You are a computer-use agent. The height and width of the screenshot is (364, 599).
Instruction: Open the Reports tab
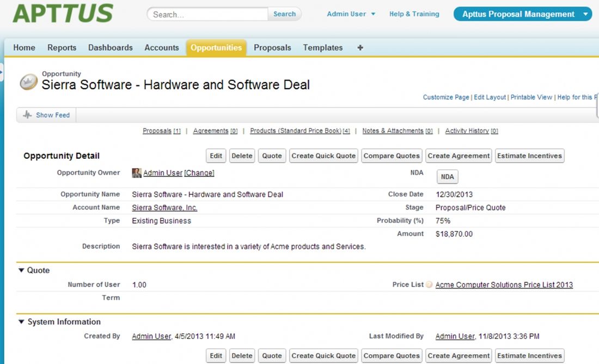[62, 48]
